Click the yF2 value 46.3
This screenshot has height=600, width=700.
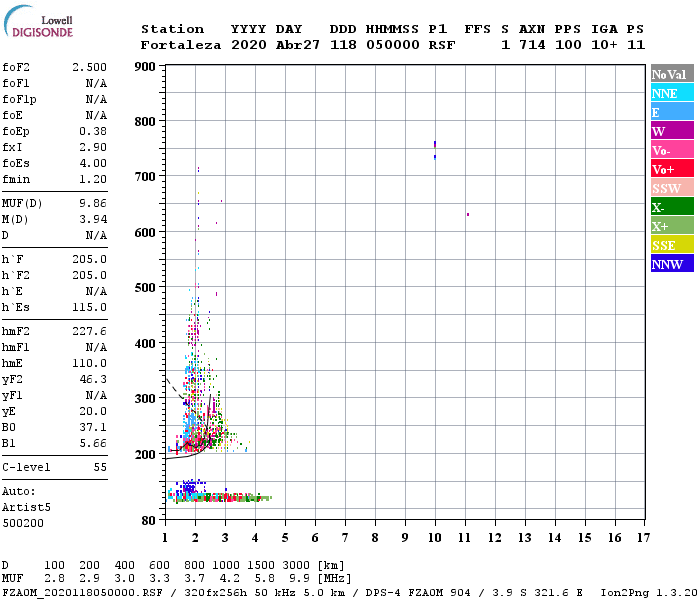93,379
